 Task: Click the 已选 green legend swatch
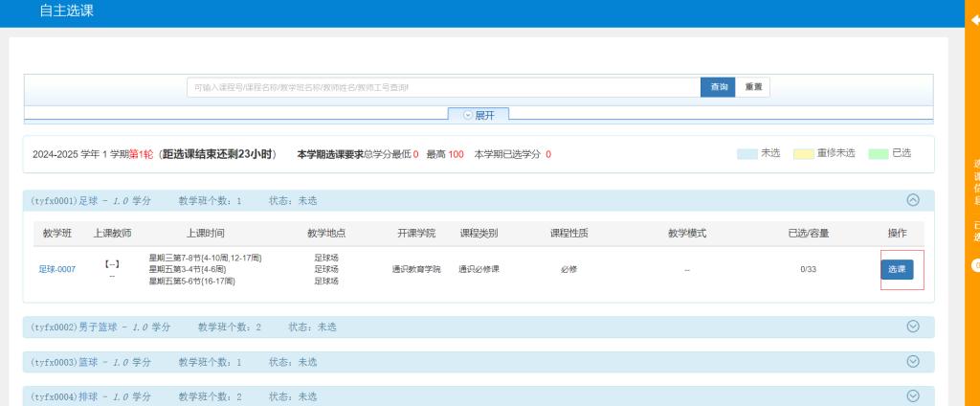tap(879, 154)
